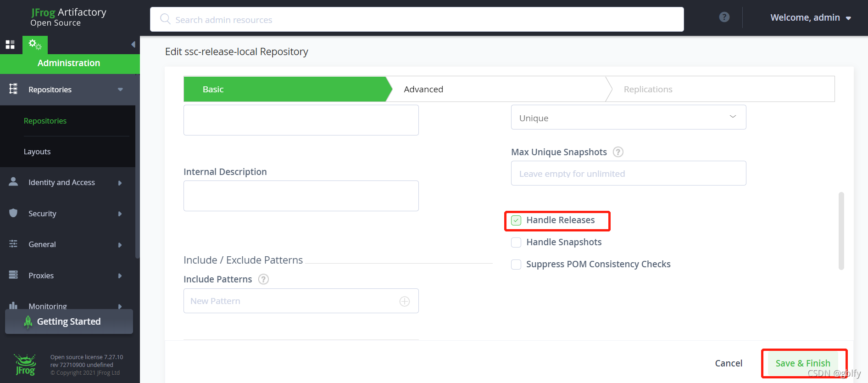868x383 pixels.
Task: Click Save & Finish button
Action: pos(803,363)
